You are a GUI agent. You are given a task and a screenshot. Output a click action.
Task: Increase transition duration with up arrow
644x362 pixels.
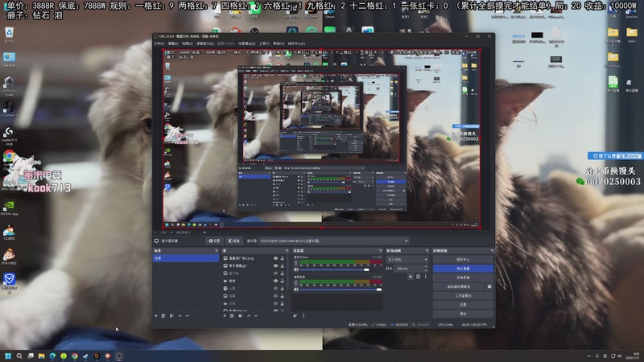click(x=426, y=267)
